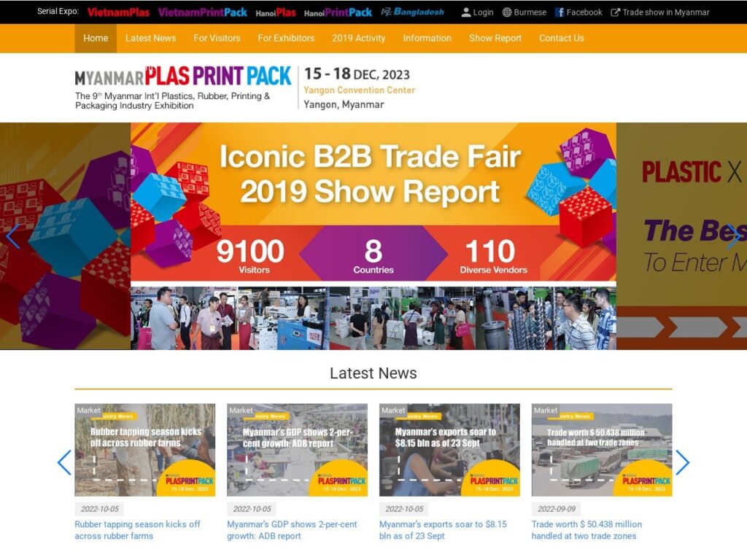Image resolution: width=747 pixels, height=560 pixels.
Task: Click previous arrow in Latest News carousel
Action: (x=64, y=462)
